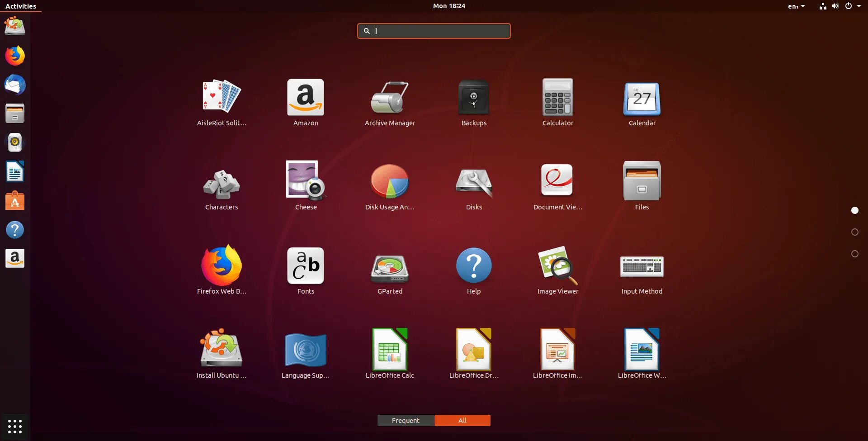Open the Help app in the grid
The height and width of the screenshot is (441, 868).
coord(474,271)
